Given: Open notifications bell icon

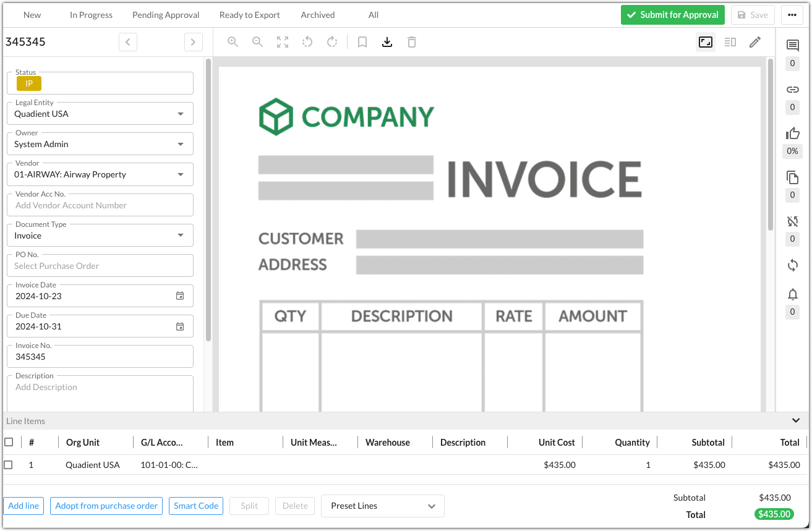Looking at the screenshot, I should (x=793, y=294).
